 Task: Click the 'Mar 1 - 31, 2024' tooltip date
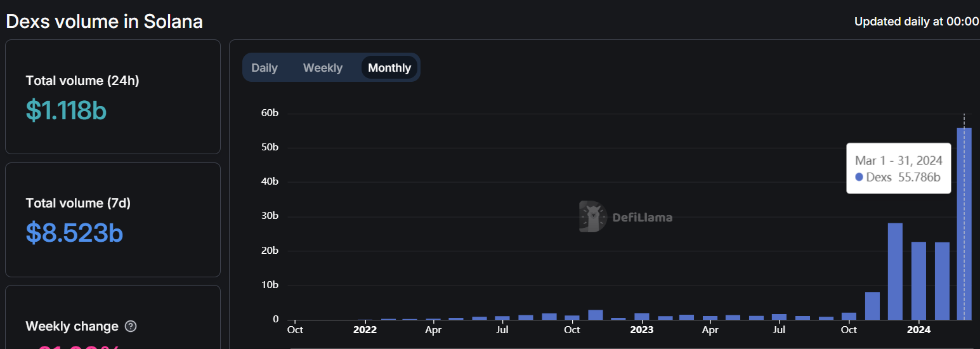coord(898,161)
